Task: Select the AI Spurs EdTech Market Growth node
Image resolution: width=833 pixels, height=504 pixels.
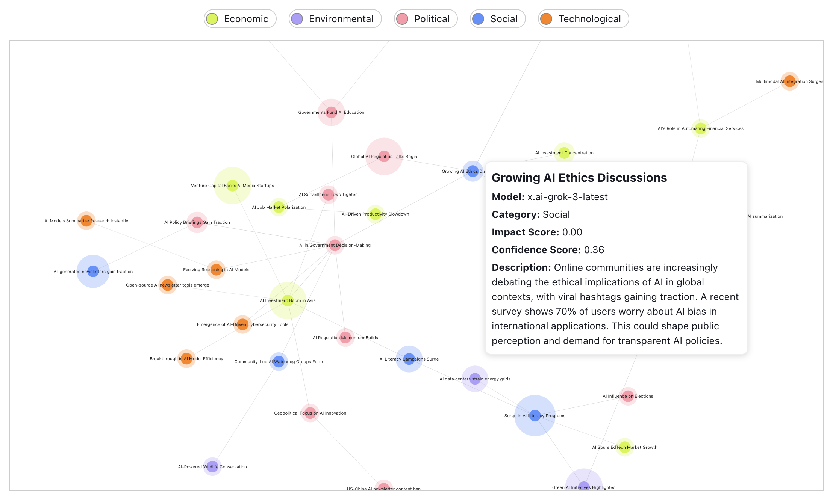Action: click(x=624, y=447)
